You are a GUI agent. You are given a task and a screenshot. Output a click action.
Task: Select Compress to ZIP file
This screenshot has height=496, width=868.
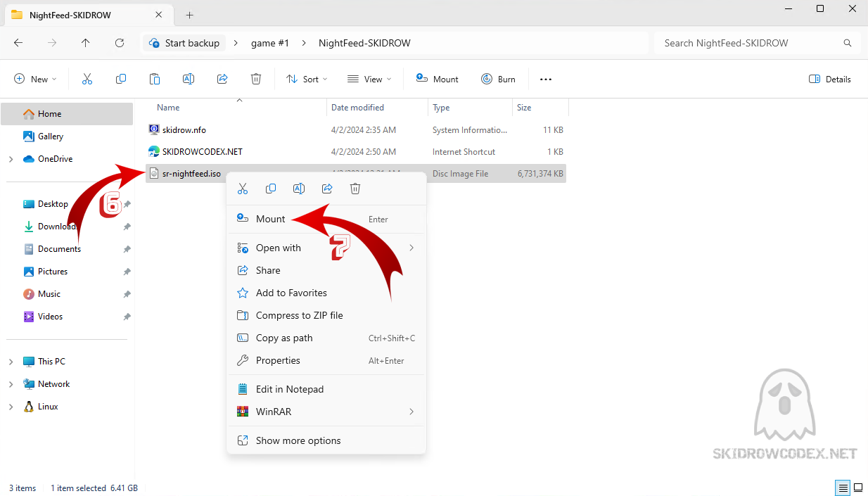pyautogui.click(x=326, y=315)
